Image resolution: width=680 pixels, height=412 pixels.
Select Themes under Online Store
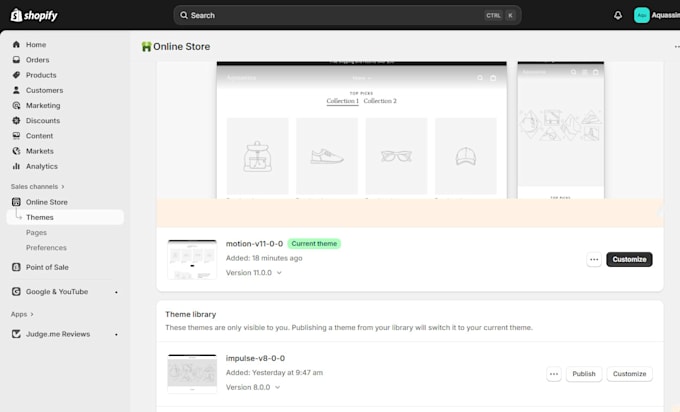(x=65, y=217)
